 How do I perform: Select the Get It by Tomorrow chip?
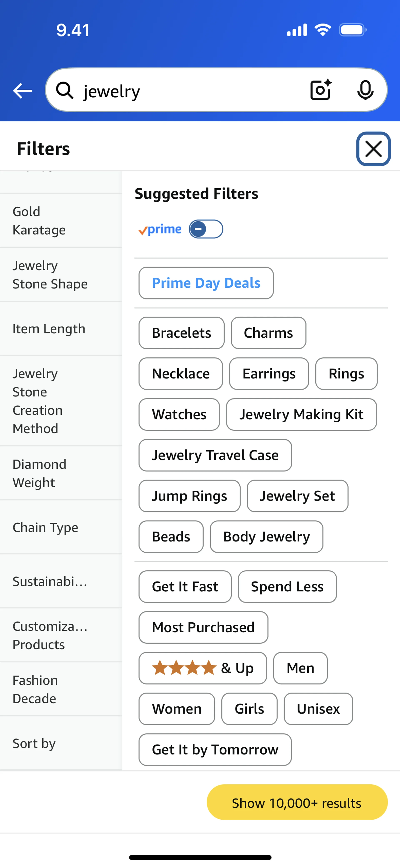pos(215,749)
